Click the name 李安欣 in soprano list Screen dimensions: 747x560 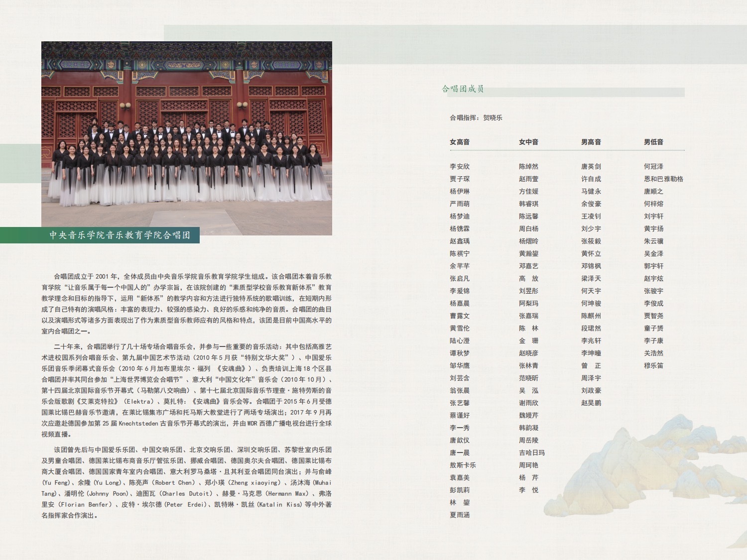(459, 167)
